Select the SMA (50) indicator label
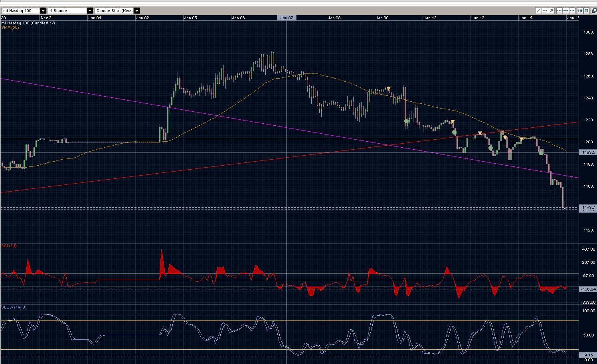Image resolution: width=597 pixels, height=364 pixels. click(x=10, y=28)
